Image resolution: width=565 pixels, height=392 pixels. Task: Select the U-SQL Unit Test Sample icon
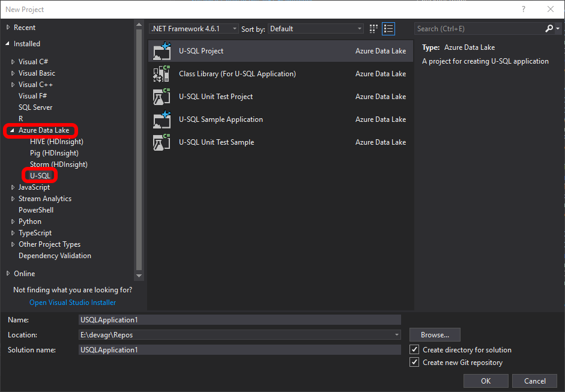coord(162,142)
